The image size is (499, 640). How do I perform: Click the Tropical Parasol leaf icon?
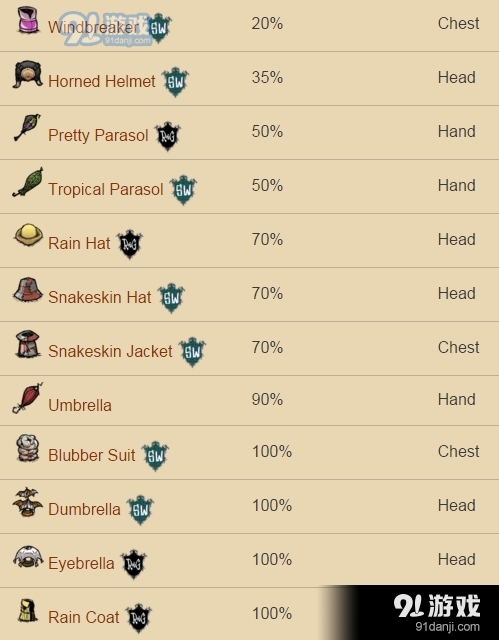click(x=28, y=182)
